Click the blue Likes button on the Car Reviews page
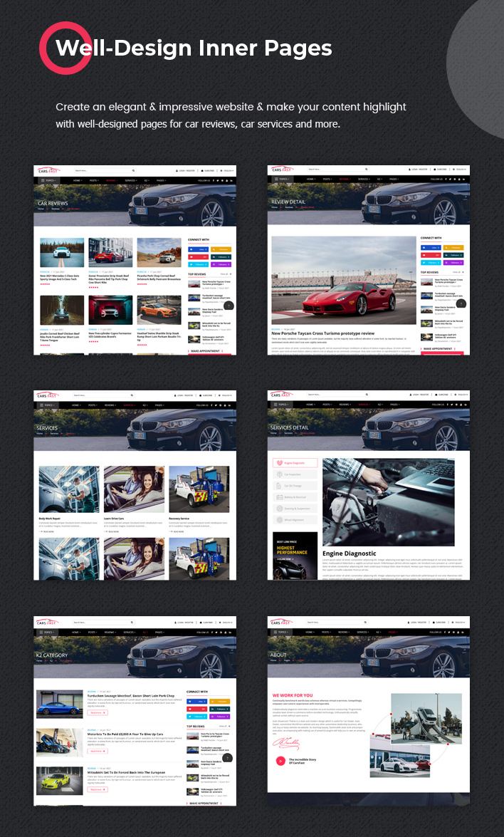This screenshot has height=837, width=504. tap(198, 249)
